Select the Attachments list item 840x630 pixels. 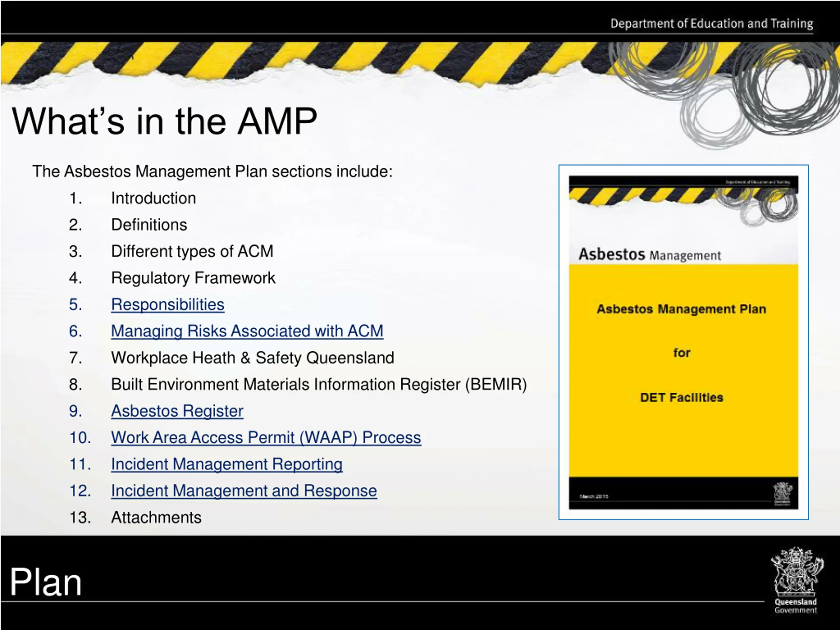point(156,517)
